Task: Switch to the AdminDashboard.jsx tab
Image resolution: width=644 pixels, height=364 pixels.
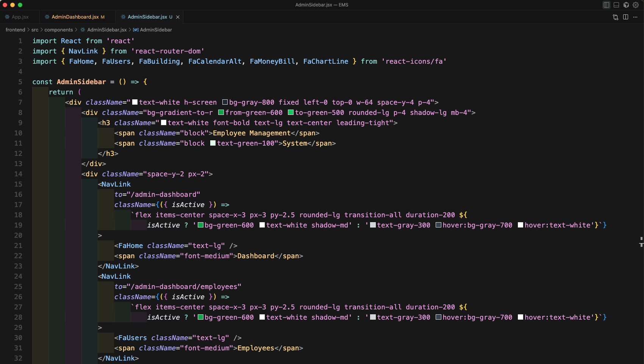Action: point(75,17)
